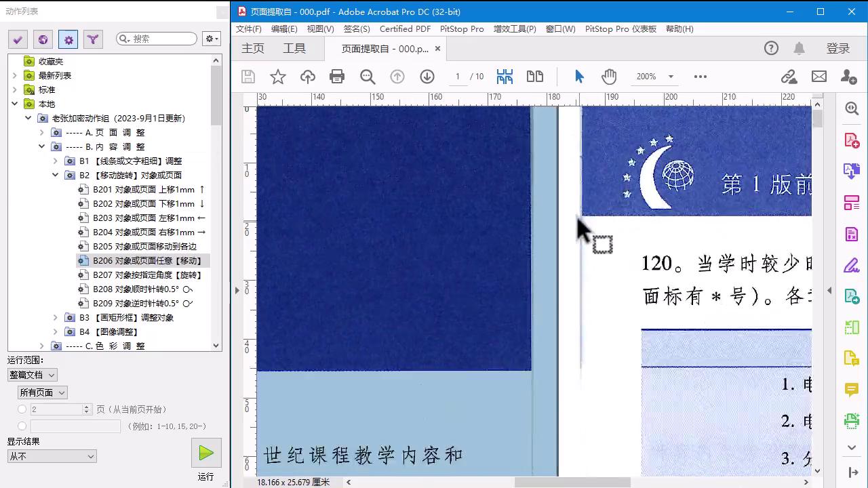
Task: Click the 登录 sign-in link
Action: [838, 48]
